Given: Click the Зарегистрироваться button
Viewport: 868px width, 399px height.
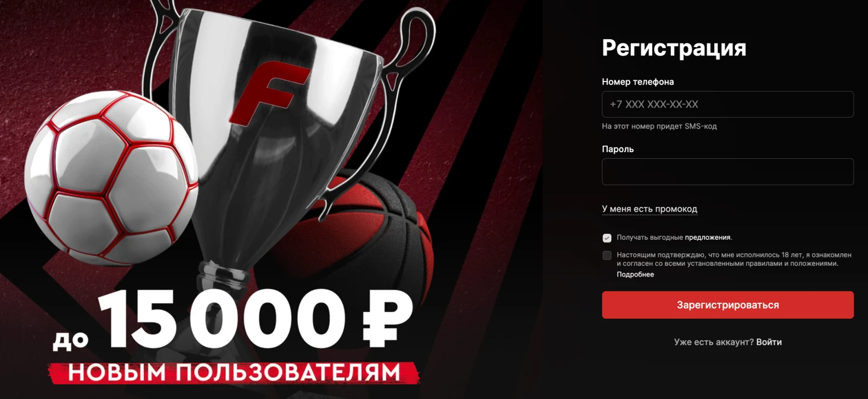Looking at the screenshot, I should point(728,305).
